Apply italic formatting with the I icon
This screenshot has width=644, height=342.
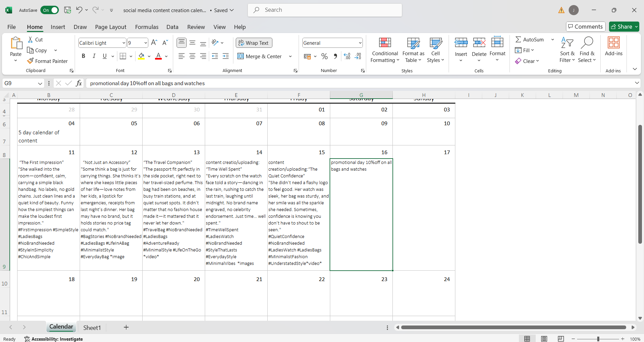coord(94,56)
